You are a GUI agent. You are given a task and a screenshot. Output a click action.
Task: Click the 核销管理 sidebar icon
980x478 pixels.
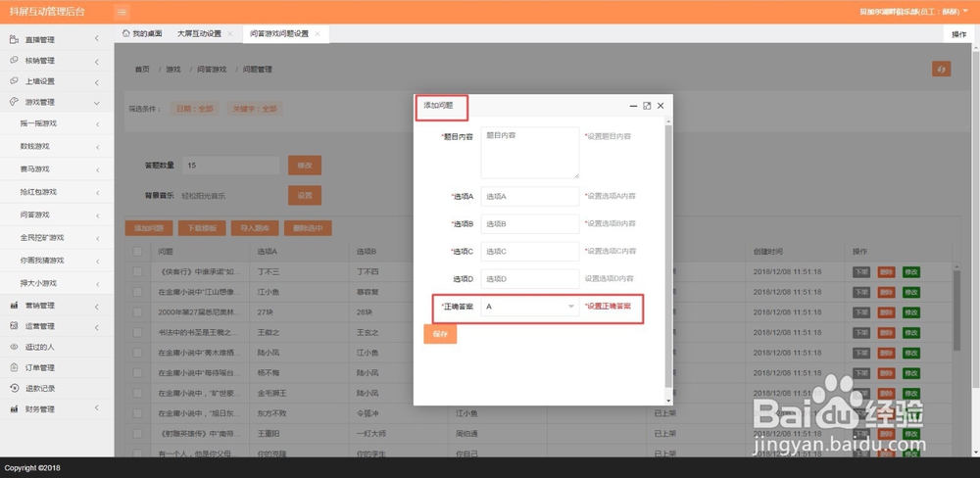(x=14, y=60)
